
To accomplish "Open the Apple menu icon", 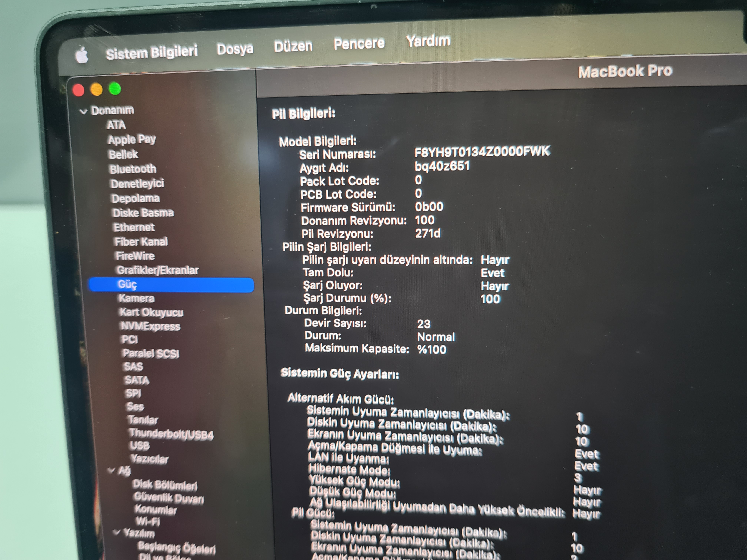I will (x=82, y=55).
